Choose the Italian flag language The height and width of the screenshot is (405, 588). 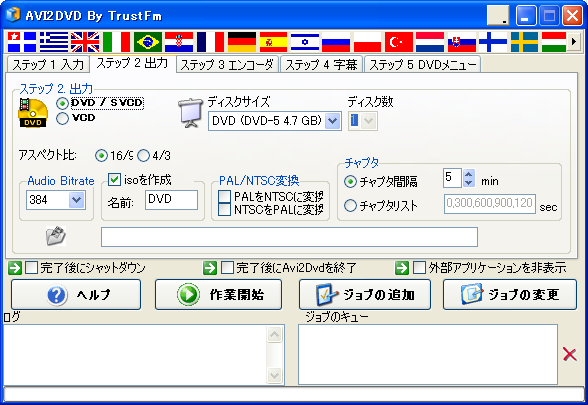(x=117, y=42)
